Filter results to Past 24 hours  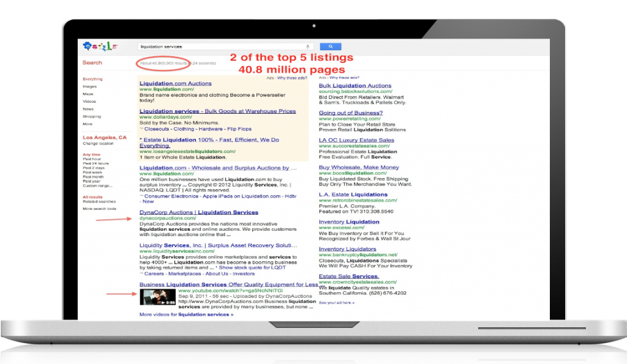[96, 163]
